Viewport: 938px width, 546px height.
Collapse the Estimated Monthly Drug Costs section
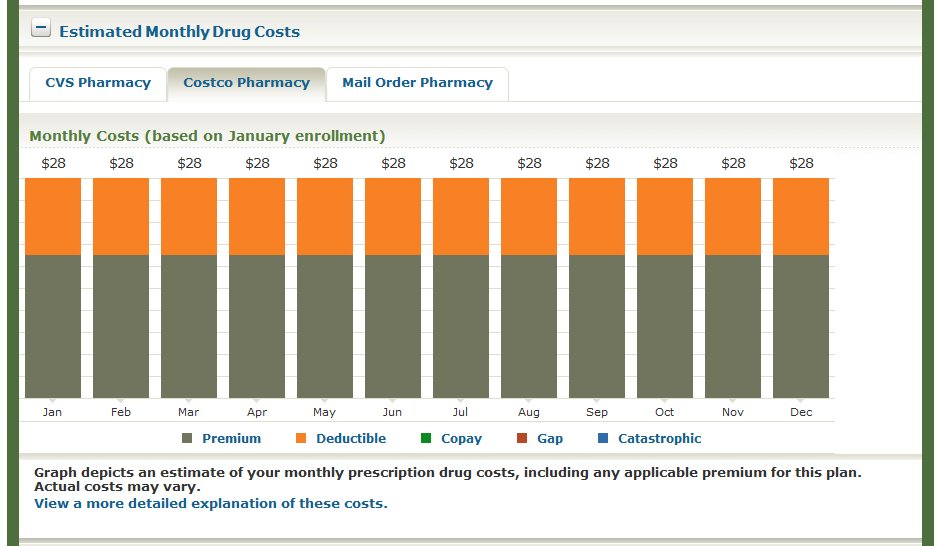tap(40, 29)
